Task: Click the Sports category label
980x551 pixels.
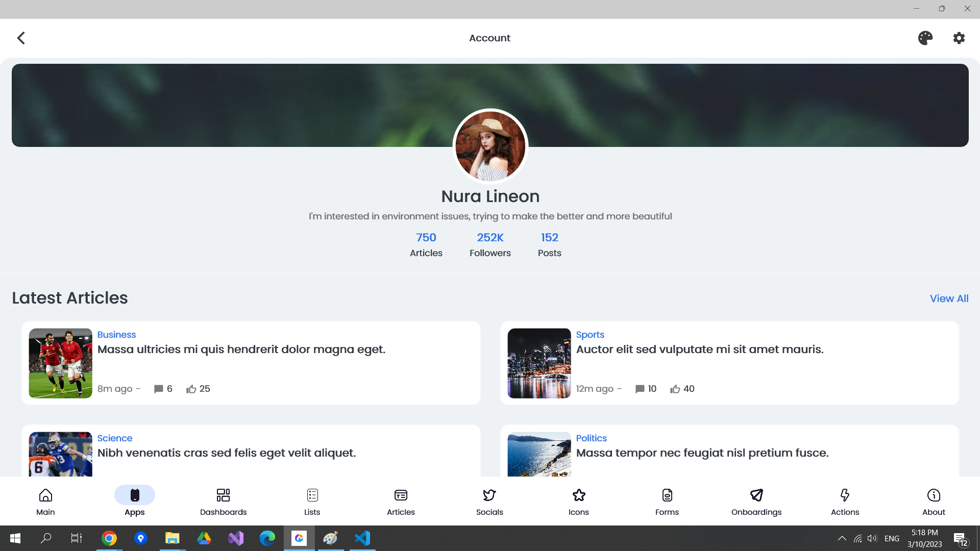Action: click(x=590, y=335)
